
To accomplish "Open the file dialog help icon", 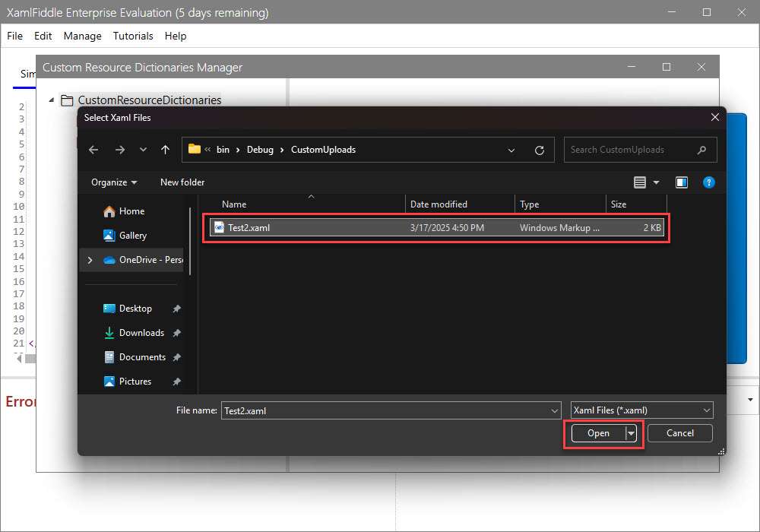I will pos(708,182).
